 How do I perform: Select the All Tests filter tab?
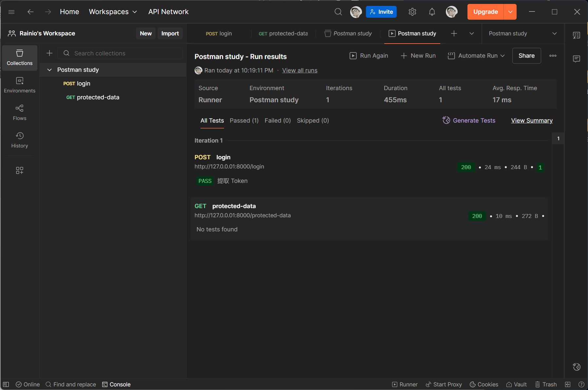tap(212, 121)
